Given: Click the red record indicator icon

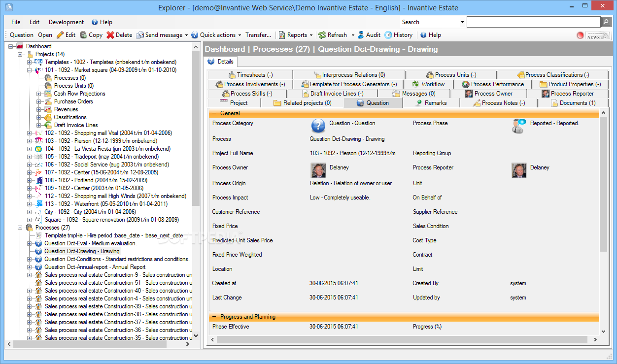Looking at the screenshot, I should (580, 35).
